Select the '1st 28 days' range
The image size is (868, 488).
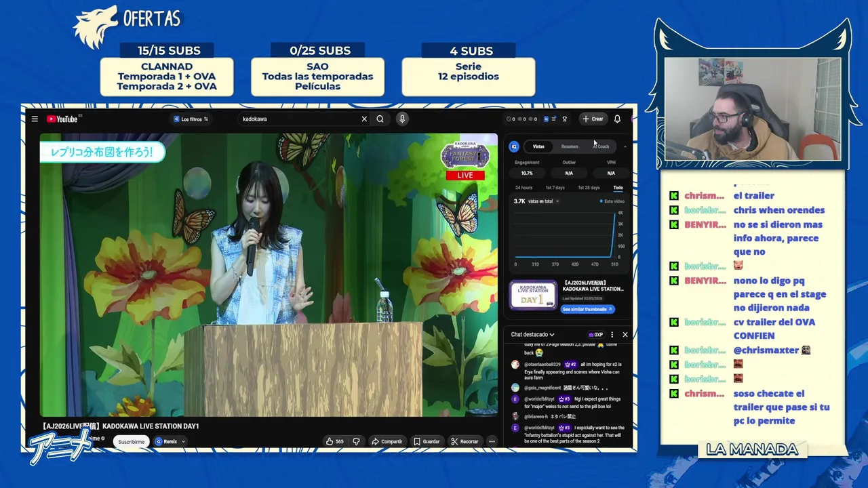(589, 188)
